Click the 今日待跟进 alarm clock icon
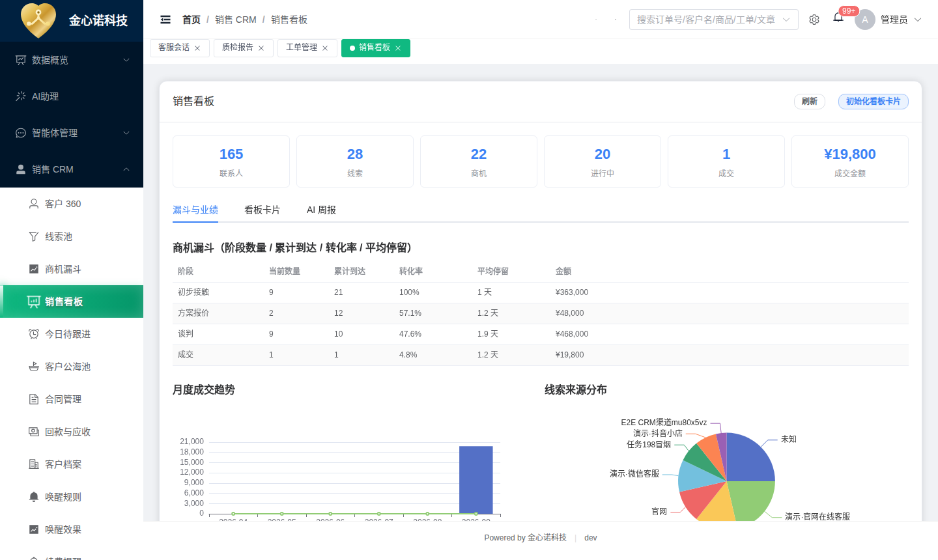The height and width of the screenshot is (560, 938). (x=34, y=334)
